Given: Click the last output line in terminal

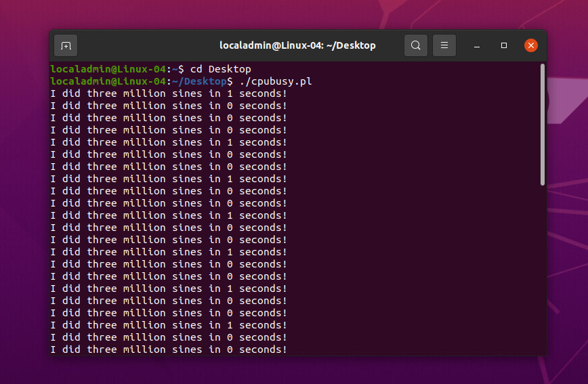Looking at the screenshot, I should 169,349.
